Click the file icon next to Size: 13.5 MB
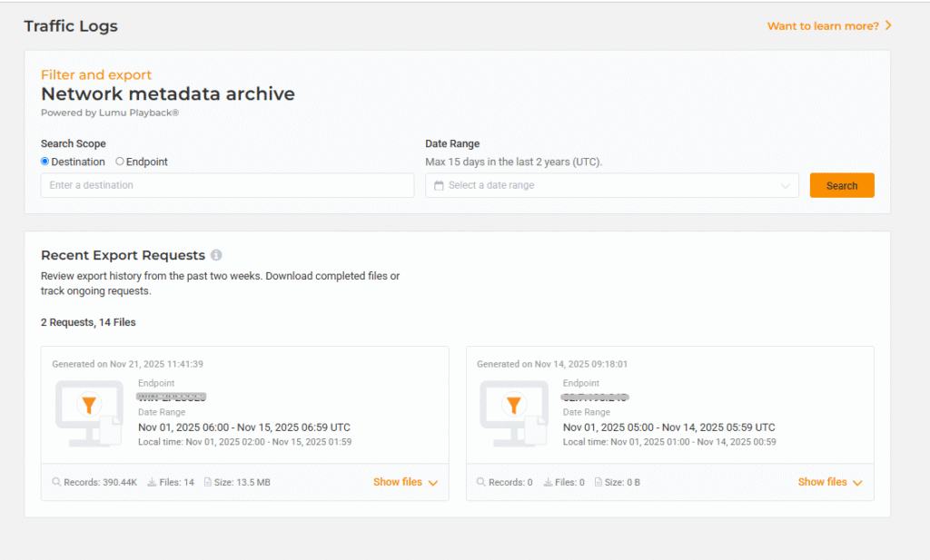Viewport: 930px width, 560px height. pos(208,483)
